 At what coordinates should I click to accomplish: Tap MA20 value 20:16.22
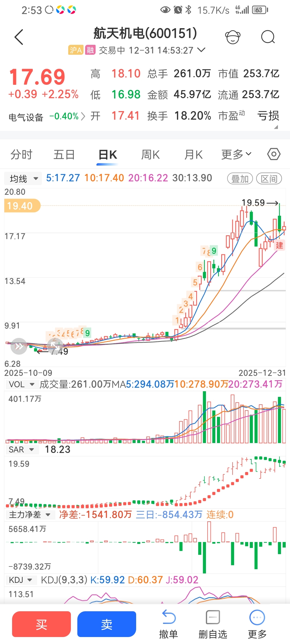tap(148, 178)
